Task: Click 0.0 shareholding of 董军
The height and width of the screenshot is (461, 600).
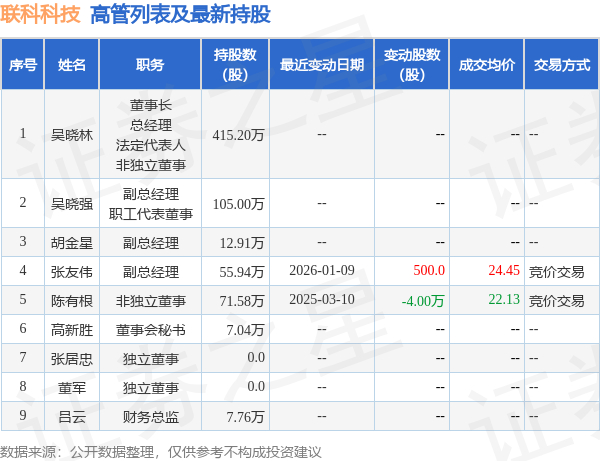Action: coord(256,386)
